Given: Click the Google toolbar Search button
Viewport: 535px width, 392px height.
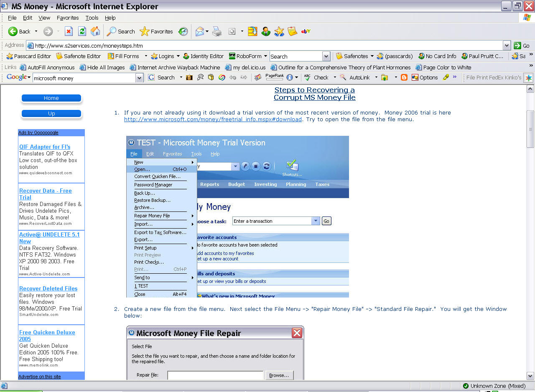Looking at the screenshot, I should [x=161, y=77].
